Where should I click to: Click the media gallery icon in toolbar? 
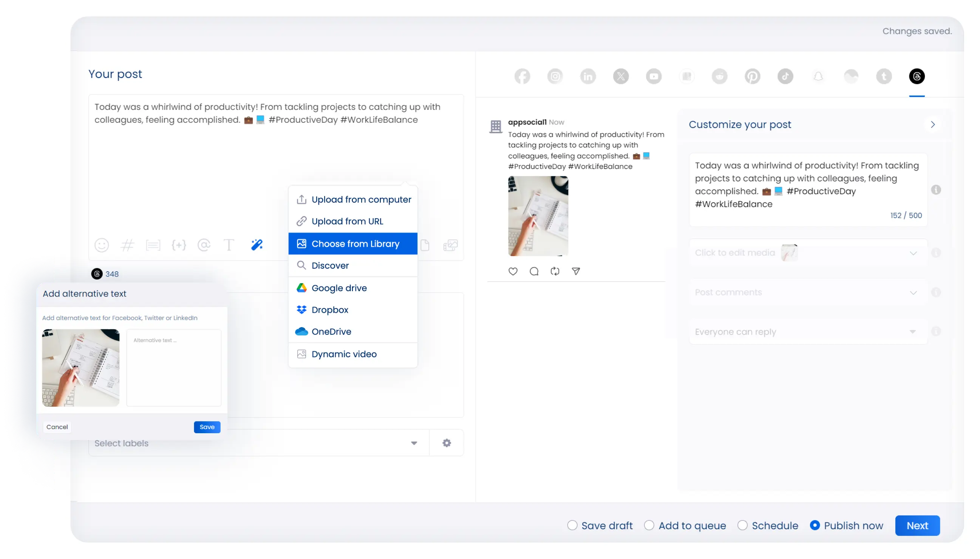coord(450,245)
